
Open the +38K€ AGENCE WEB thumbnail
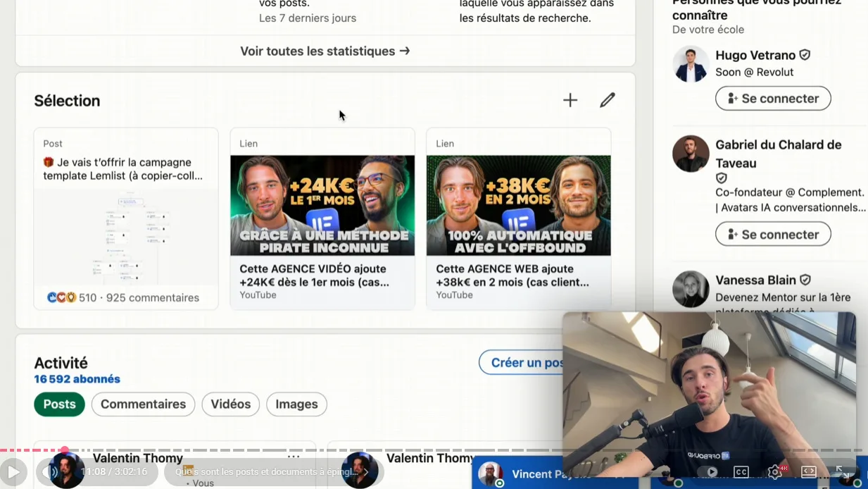coord(519,205)
